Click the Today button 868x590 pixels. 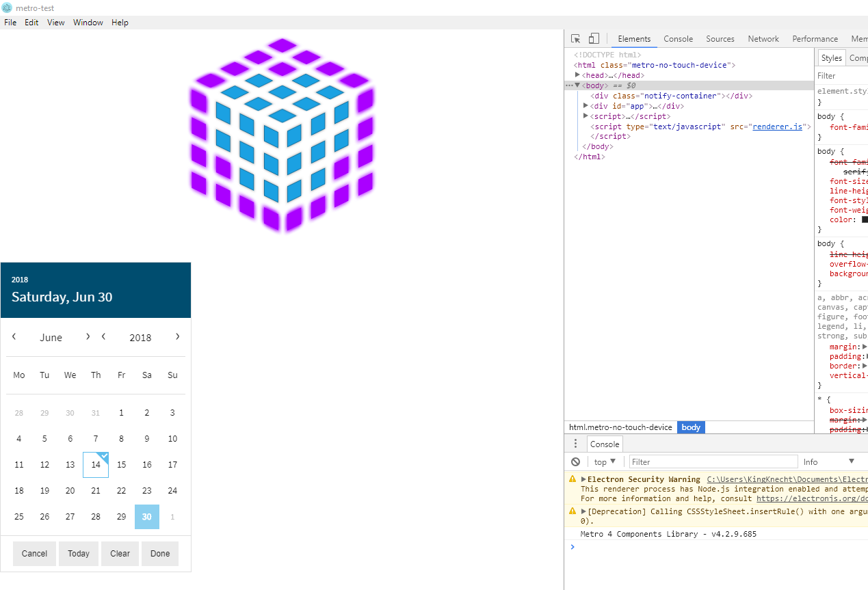[78, 554]
